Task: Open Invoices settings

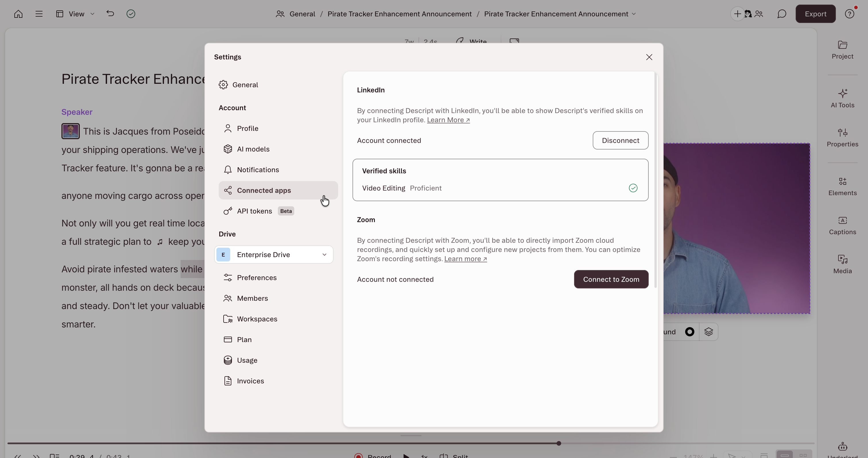Action: (x=278, y=381)
